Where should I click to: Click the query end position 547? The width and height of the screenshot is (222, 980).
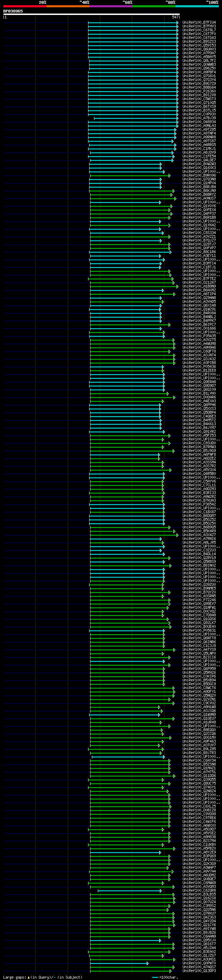(175, 17)
